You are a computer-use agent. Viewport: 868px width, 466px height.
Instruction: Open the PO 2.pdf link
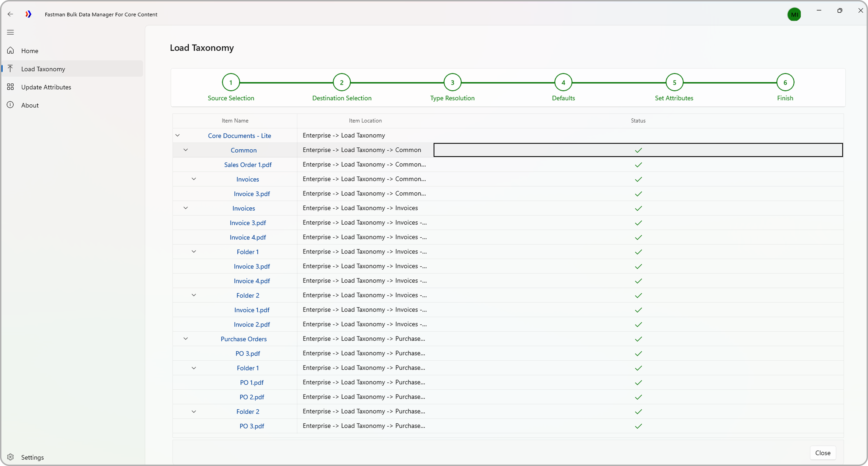coord(252,397)
